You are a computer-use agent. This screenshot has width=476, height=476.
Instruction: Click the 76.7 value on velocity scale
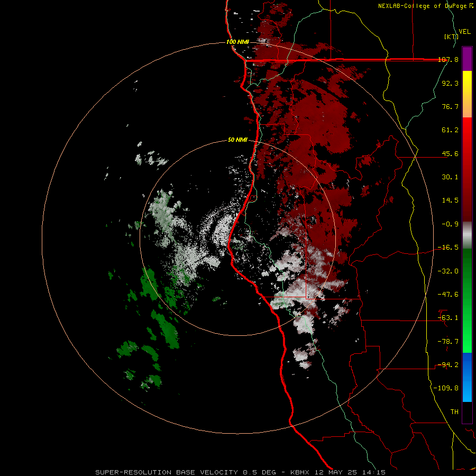click(450, 106)
